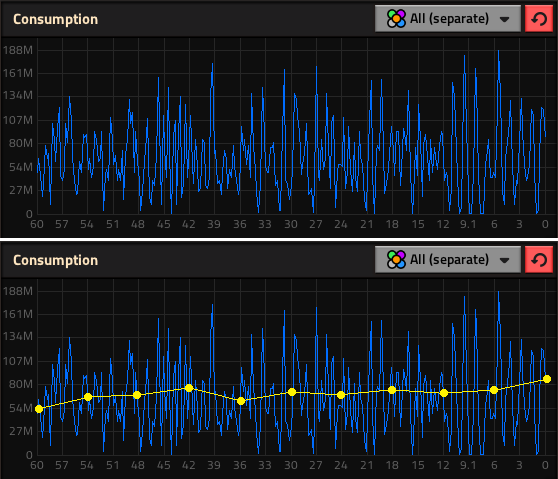Open the All (separate) dropdown in the lower Consumption panel

coord(448,260)
